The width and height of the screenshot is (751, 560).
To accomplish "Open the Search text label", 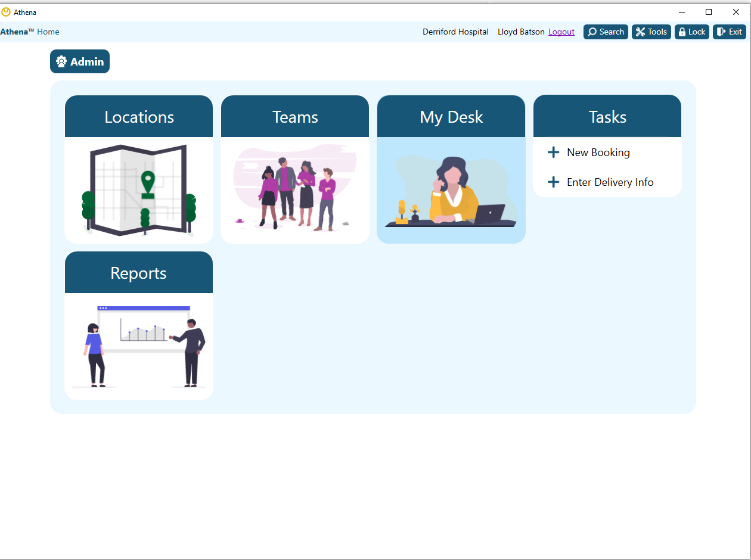I will tap(612, 32).
